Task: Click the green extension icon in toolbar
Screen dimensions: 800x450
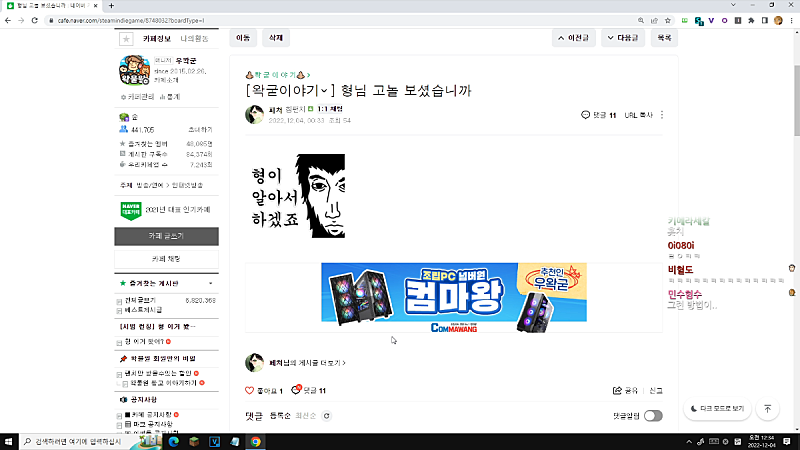Action: [x=685, y=20]
